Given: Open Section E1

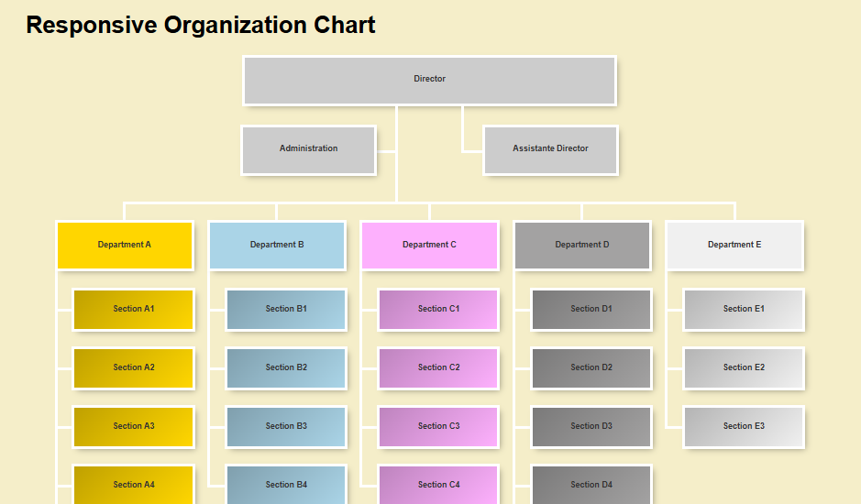Looking at the screenshot, I should [744, 310].
